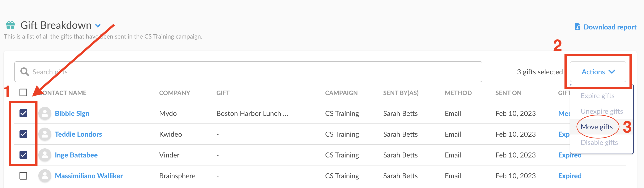Click Massimiliano Walliker's avatar icon

[45, 176]
